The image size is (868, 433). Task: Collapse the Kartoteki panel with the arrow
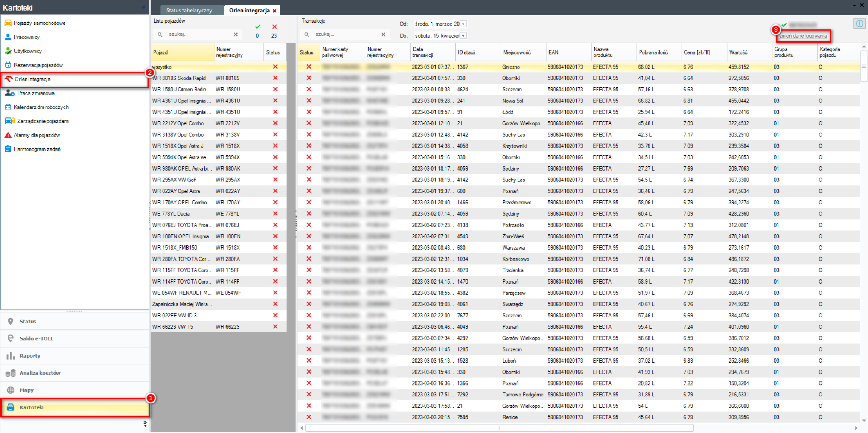(x=144, y=7)
